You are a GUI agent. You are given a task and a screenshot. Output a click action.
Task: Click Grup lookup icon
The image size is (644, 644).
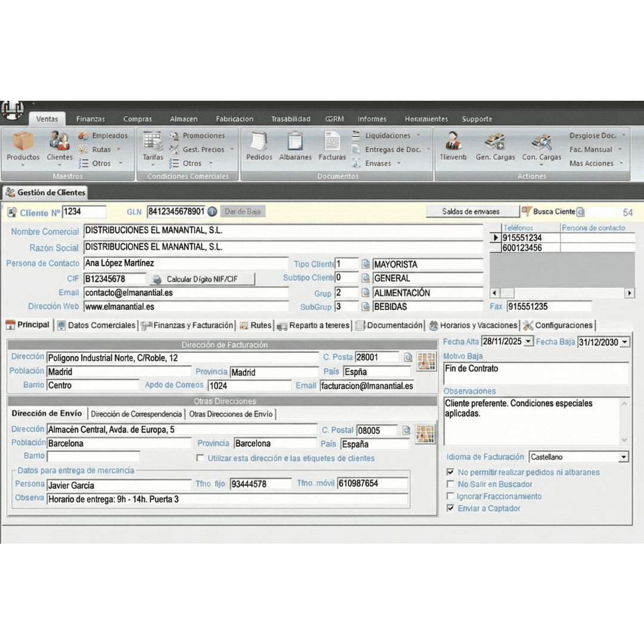(x=365, y=292)
